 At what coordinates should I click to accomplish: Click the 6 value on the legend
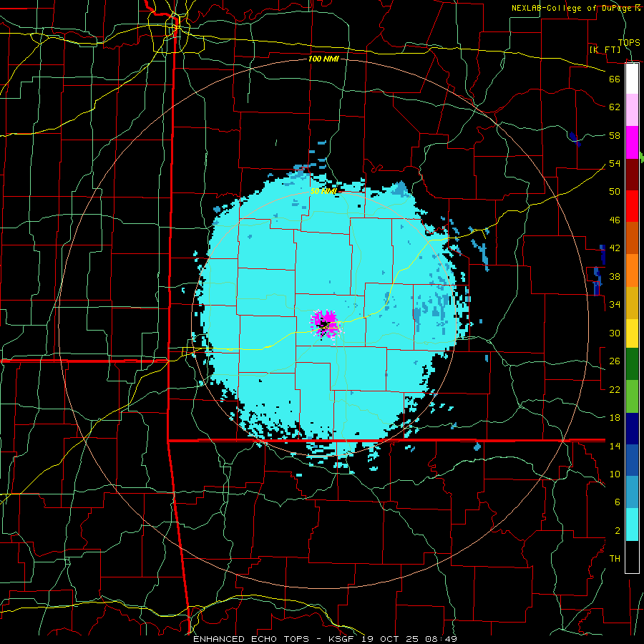617,502
